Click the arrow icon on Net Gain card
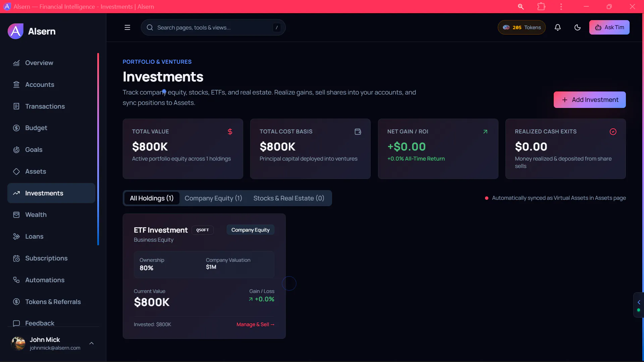 click(x=485, y=132)
